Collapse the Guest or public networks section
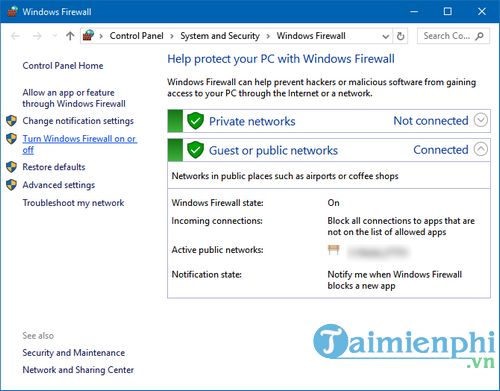Viewport: 500px width, 391px height. [481, 149]
